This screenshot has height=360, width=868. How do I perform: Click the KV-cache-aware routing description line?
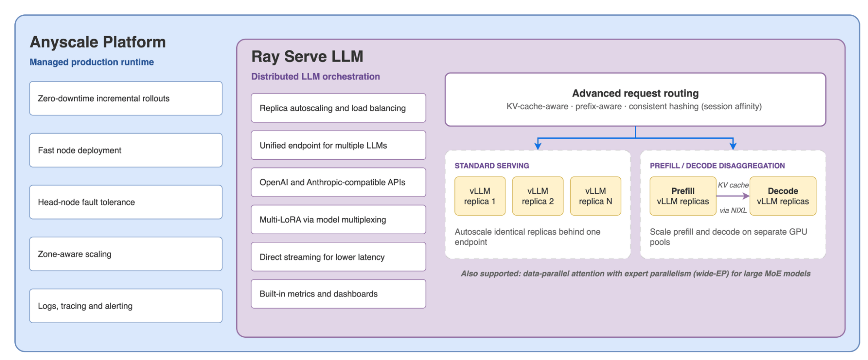point(634,107)
